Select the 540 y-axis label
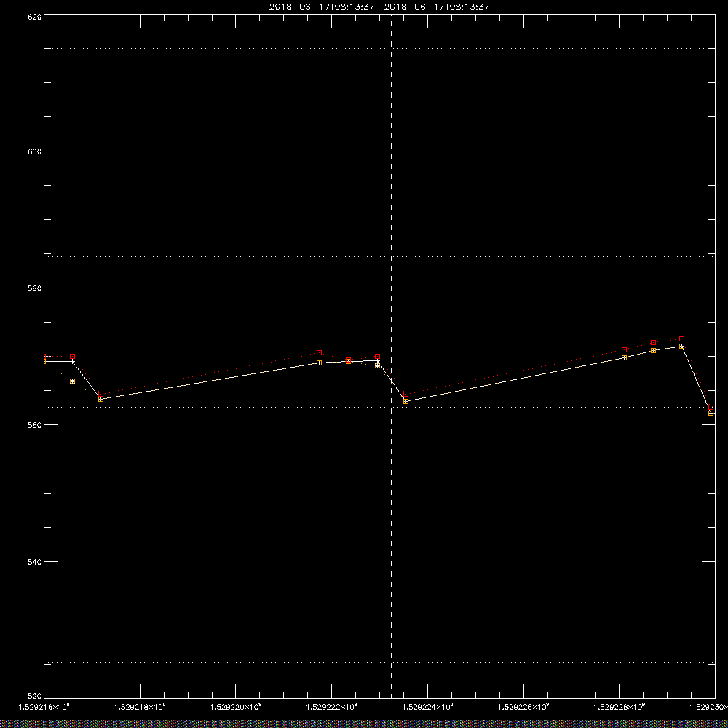This screenshot has height=728, width=728. (35, 562)
